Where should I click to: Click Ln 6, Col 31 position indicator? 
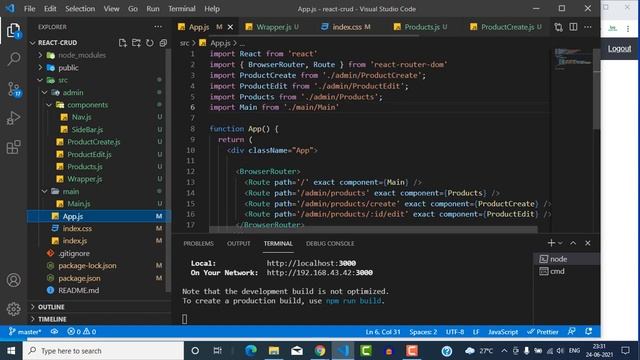[383, 332]
